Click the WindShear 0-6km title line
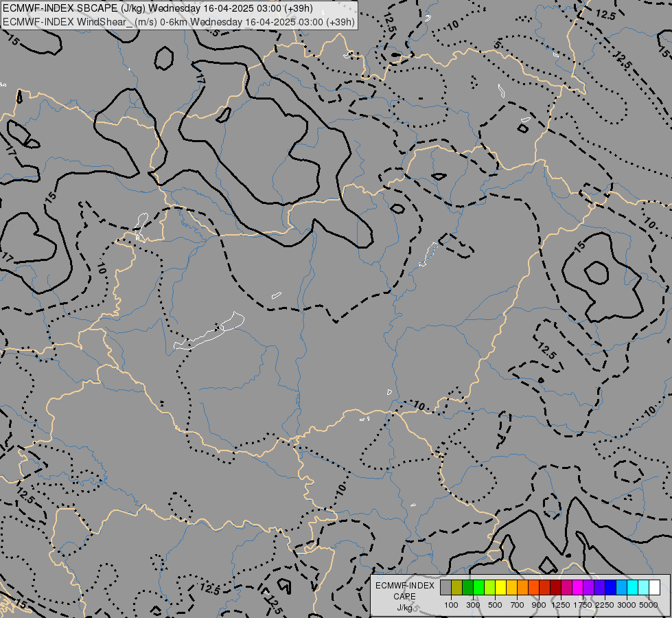Screen dimensions: 672x618 click(x=178, y=21)
